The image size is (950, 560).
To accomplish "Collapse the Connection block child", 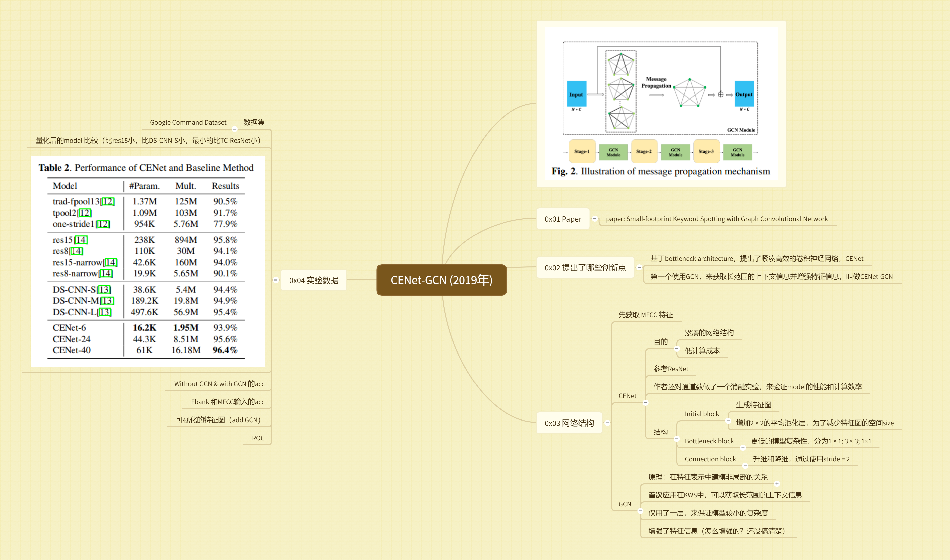I will pos(745,466).
